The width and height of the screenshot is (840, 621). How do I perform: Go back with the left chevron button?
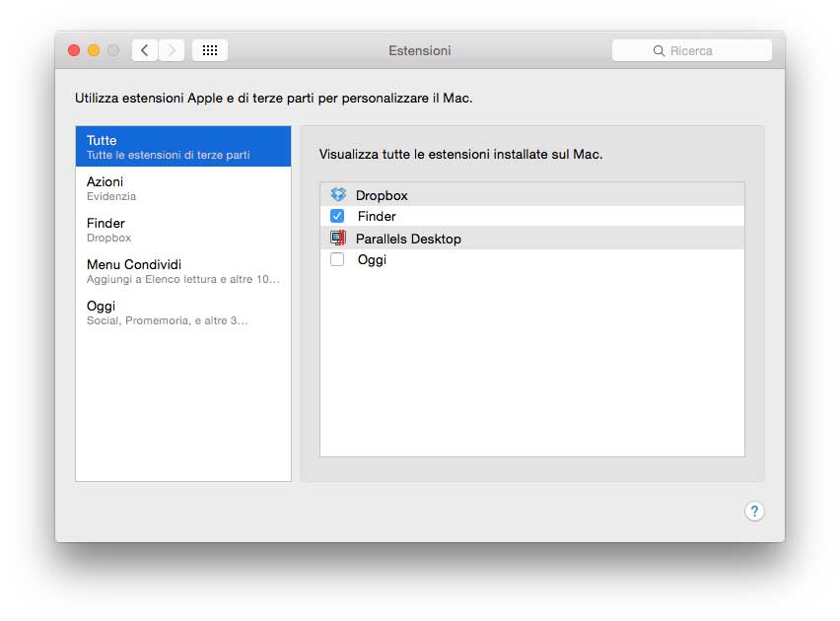click(145, 50)
